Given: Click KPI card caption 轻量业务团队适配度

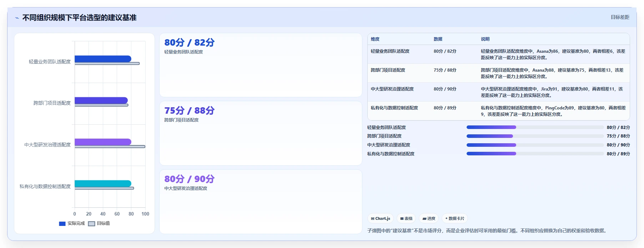Looking at the screenshot, I should pyautogui.click(x=183, y=52).
